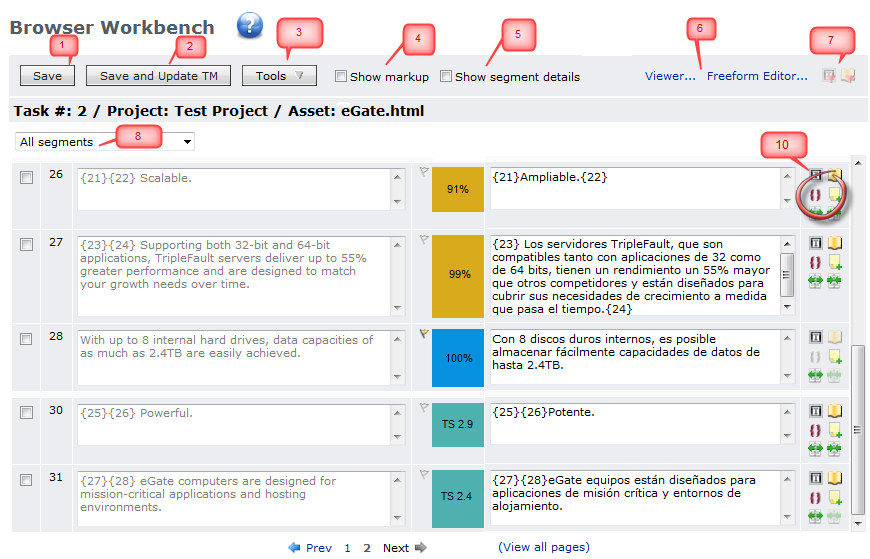Open the Freeform Editor link

point(756,76)
